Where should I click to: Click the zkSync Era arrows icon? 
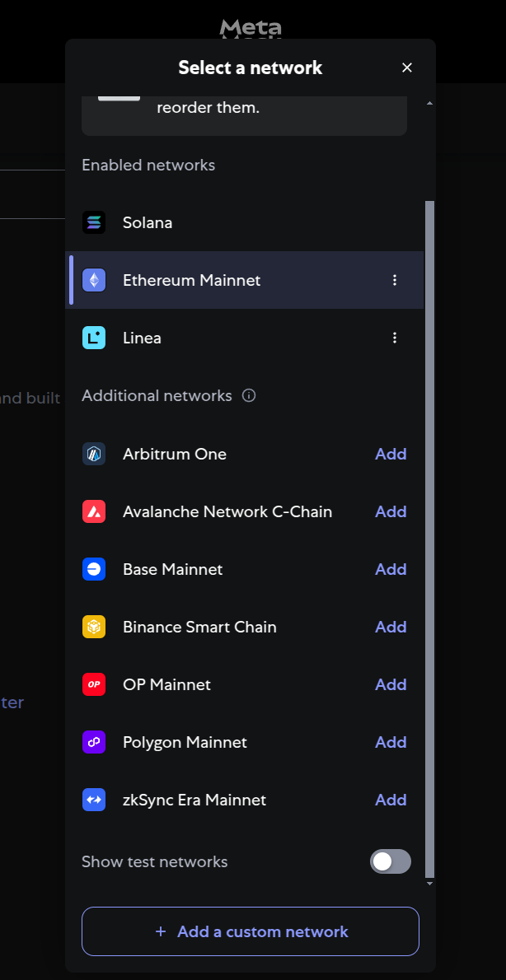tap(94, 800)
